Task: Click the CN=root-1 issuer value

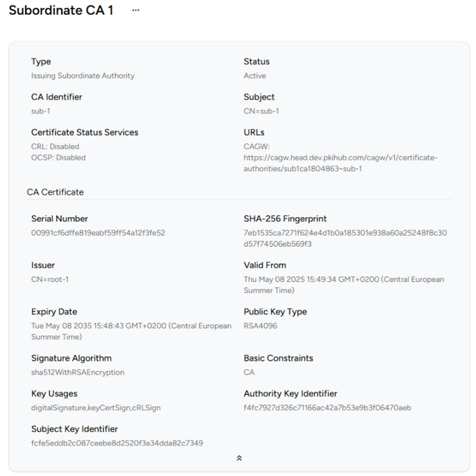Action: click(x=50, y=279)
